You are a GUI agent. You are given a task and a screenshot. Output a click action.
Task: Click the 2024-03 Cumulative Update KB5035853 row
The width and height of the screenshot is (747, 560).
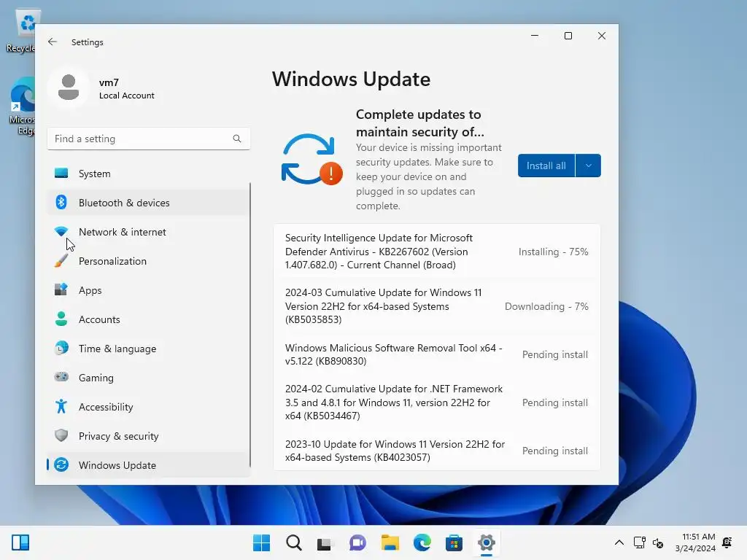click(x=436, y=306)
